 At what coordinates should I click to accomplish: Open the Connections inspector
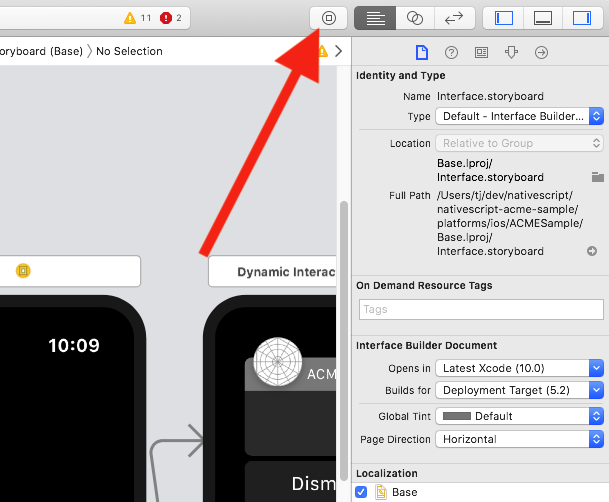541,52
